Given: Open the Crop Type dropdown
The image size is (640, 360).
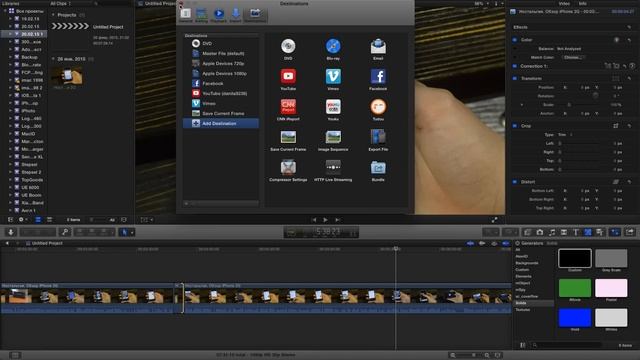Looking at the screenshot, I should pyautogui.click(x=565, y=135).
